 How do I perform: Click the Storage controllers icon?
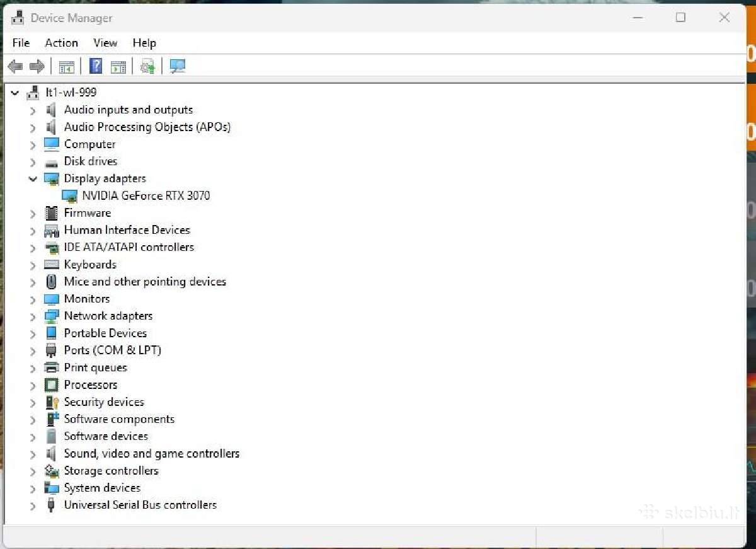pyautogui.click(x=51, y=471)
